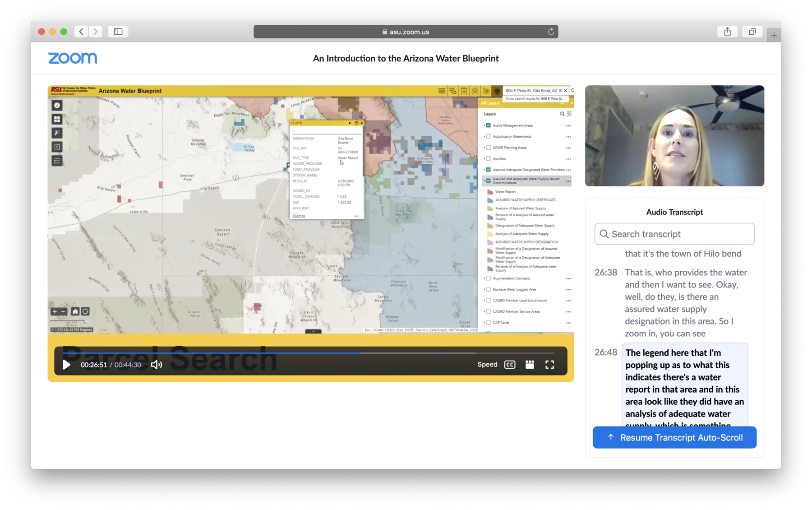
Task: Go forward in Safari
Action: 96,32
